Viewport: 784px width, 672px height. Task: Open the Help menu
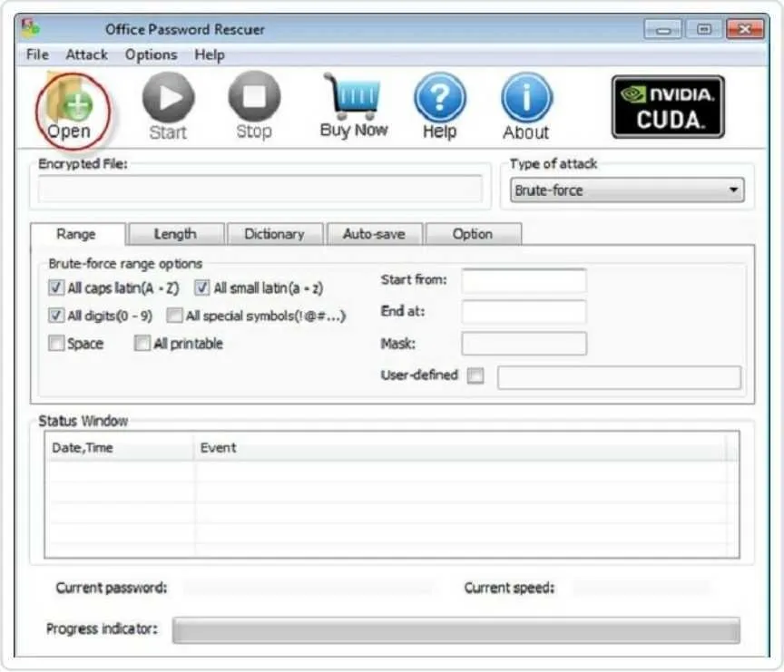point(210,54)
